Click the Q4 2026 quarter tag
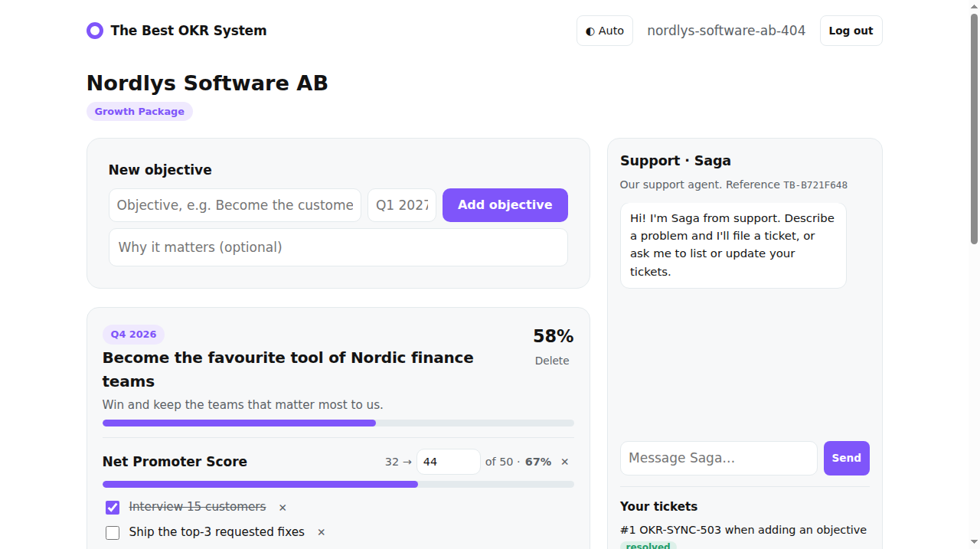980x549 pixels. click(133, 335)
